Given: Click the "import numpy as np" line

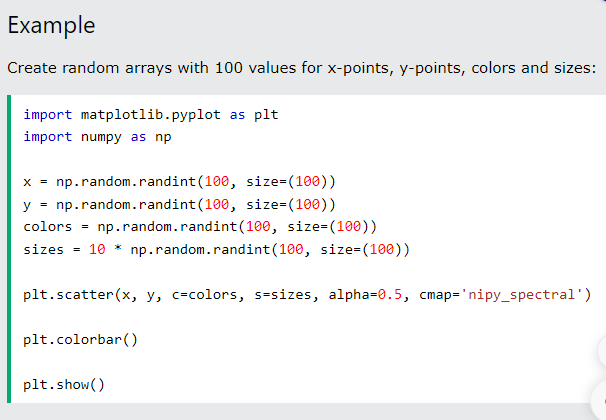Looking at the screenshot, I should coord(97,136).
